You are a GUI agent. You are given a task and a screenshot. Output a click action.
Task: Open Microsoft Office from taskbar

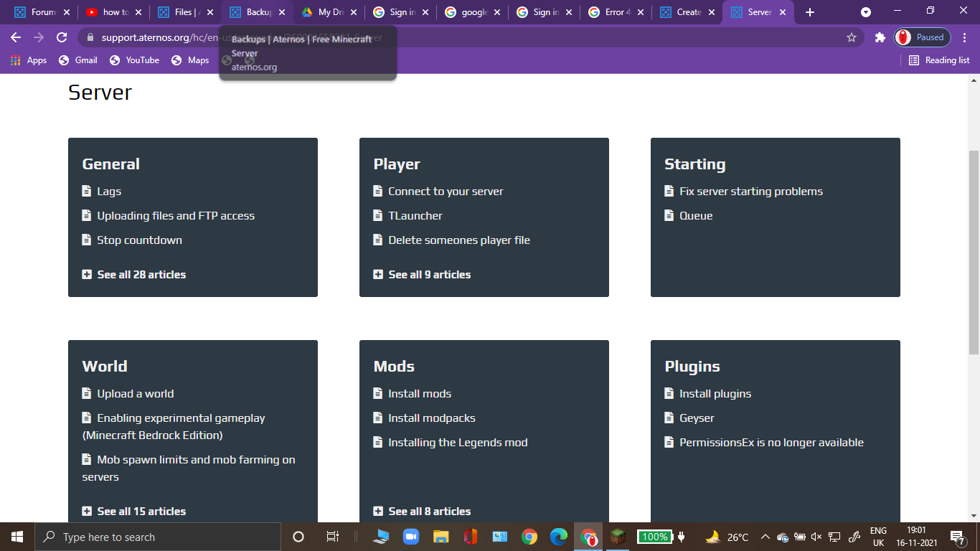[x=471, y=537]
